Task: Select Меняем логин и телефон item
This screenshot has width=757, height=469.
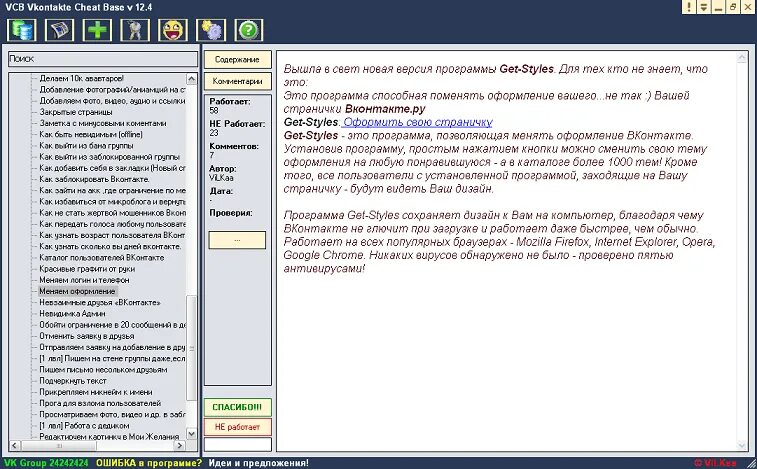Action: tap(84, 280)
